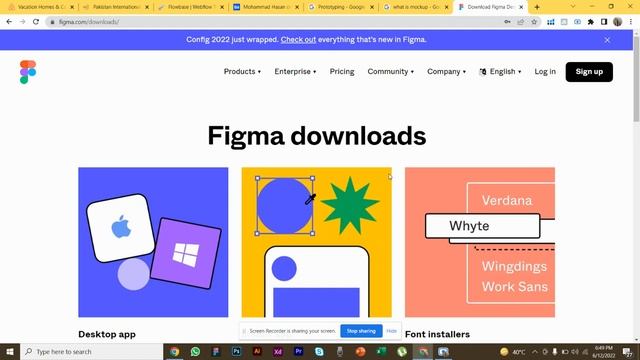Expand the Products dropdown menu
Image resolution: width=640 pixels, height=360 pixels.
(242, 71)
